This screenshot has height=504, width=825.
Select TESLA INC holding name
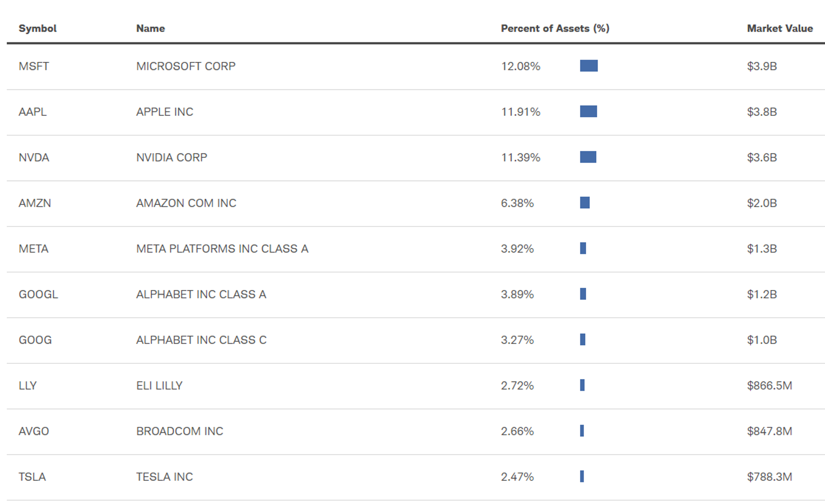[x=165, y=477]
